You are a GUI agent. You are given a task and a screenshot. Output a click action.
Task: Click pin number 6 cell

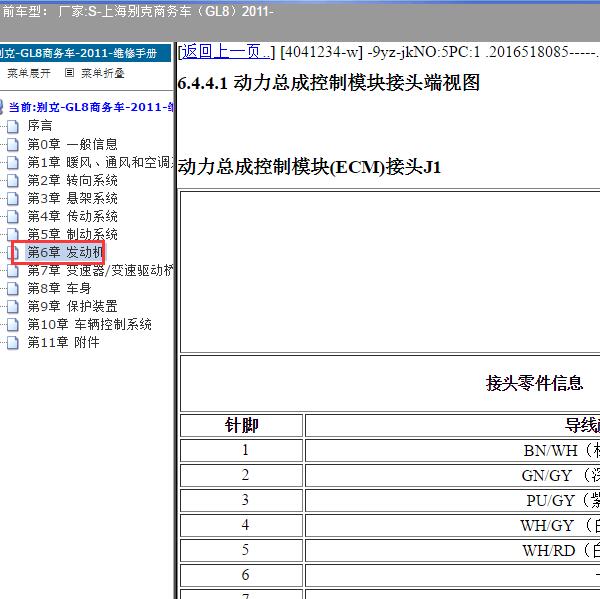(241, 575)
